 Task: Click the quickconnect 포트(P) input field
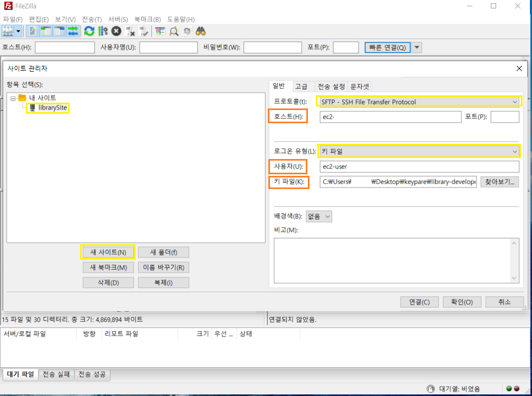pos(346,47)
